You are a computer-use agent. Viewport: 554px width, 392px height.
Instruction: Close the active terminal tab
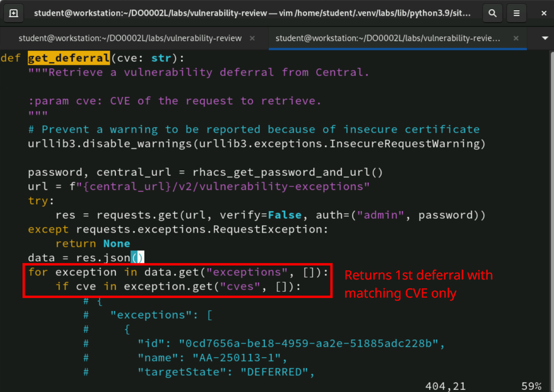tap(516, 38)
